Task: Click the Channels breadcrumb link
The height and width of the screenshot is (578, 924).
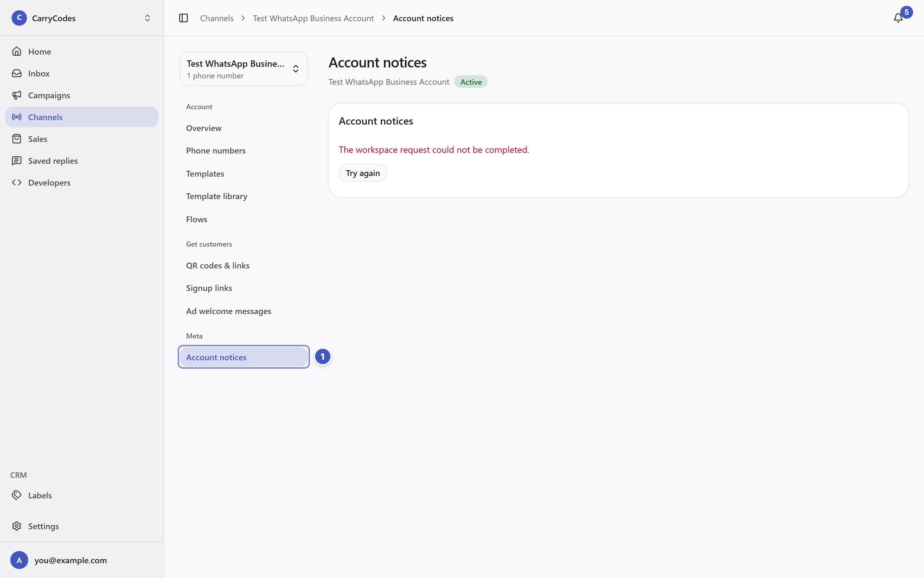Action: coord(217,18)
